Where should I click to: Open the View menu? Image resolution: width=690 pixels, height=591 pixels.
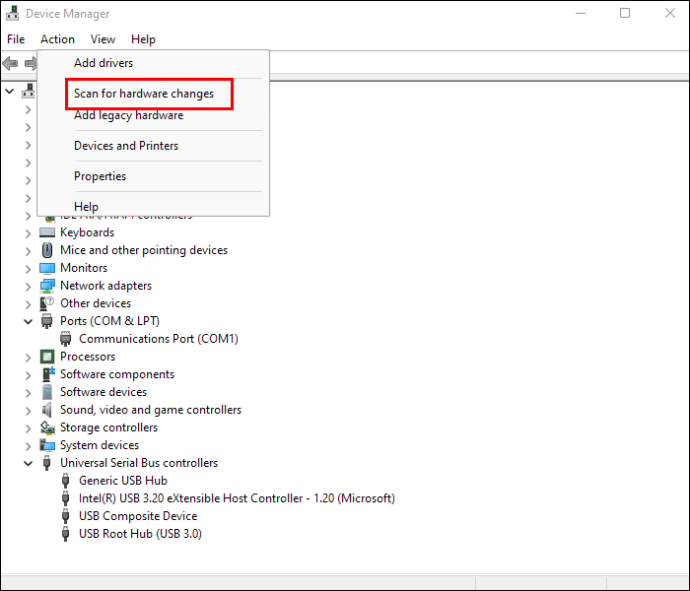click(103, 39)
